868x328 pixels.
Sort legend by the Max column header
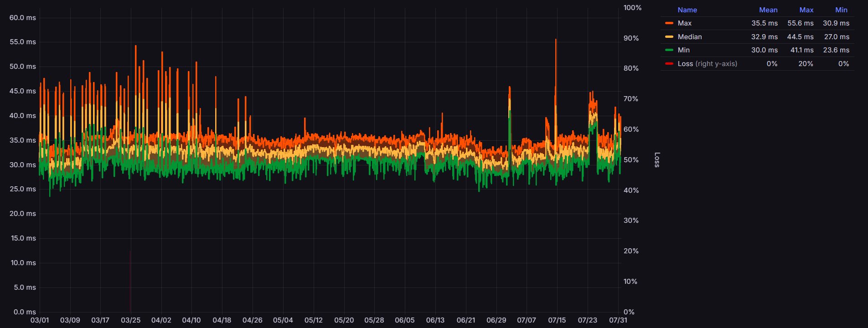coord(806,10)
